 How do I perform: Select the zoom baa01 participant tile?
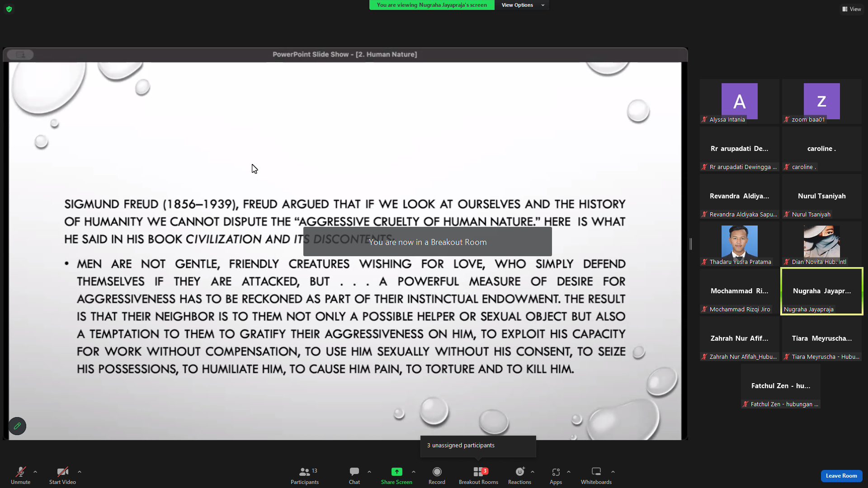coord(822,101)
